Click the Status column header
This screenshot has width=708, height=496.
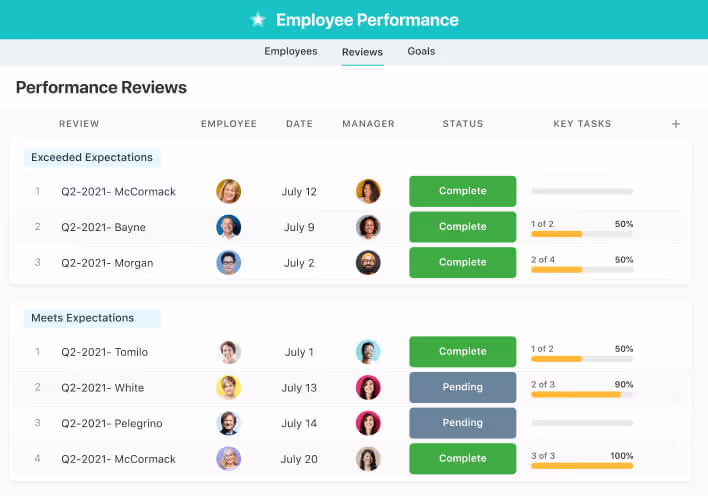(x=462, y=124)
